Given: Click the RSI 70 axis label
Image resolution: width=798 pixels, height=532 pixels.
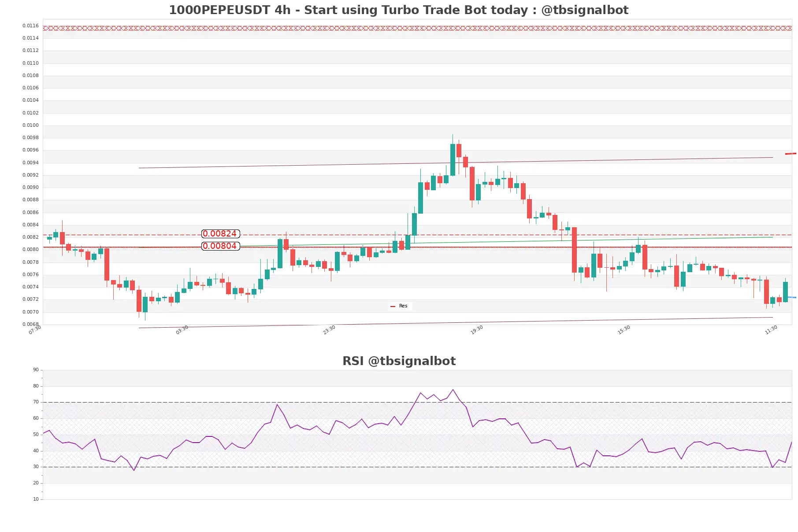Looking at the screenshot, I should click(x=36, y=402).
